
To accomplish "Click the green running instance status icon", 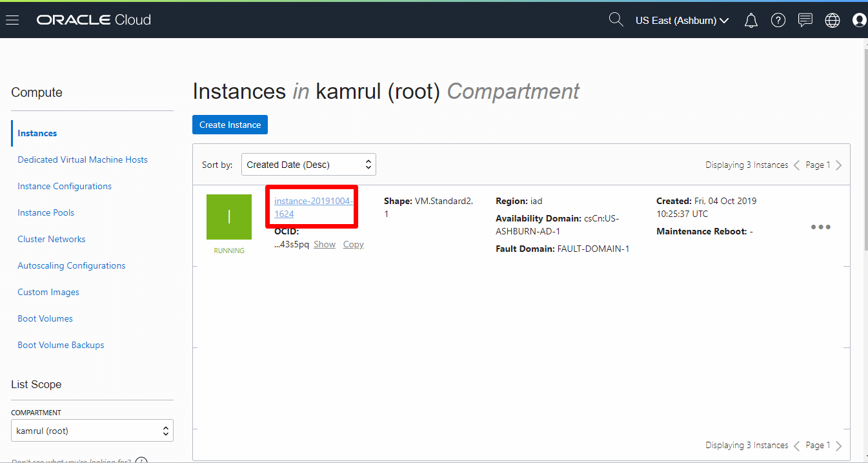I will pyautogui.click(x=229, y=217).
